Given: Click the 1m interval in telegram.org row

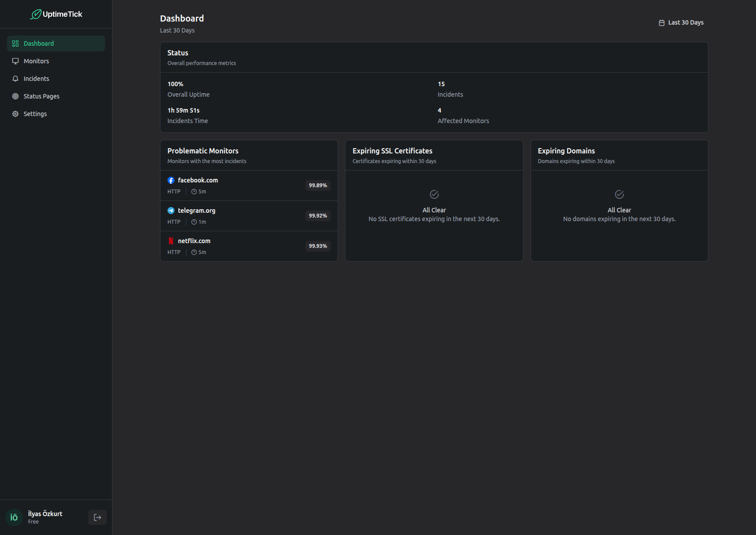Looking at the screenshot, I should [202, 222].
